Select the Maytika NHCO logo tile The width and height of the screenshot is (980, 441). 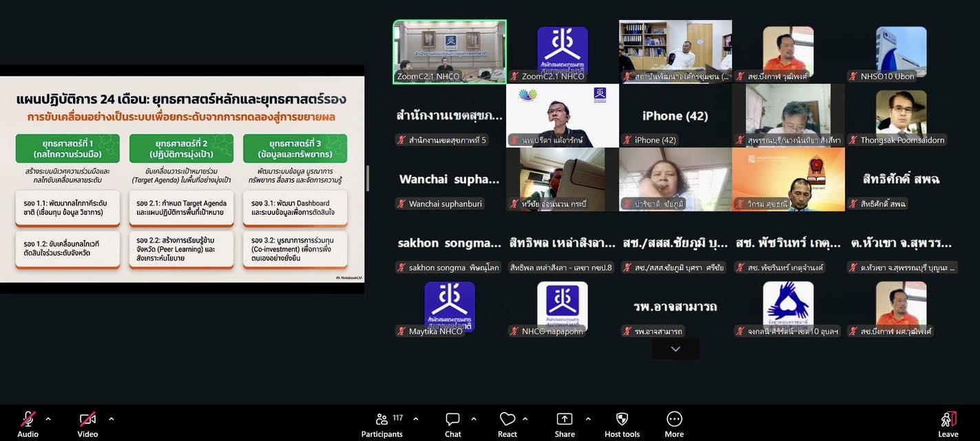(450, 307)
